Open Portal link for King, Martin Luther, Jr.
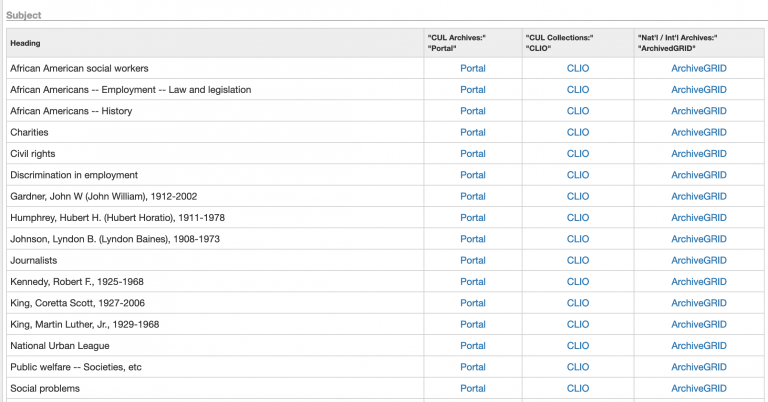Screen dimensions: 768x402 (x=473, y=324)
